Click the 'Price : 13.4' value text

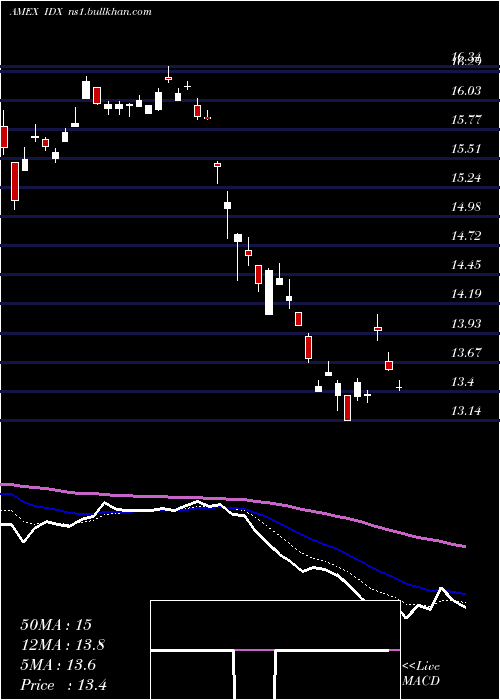63,685
